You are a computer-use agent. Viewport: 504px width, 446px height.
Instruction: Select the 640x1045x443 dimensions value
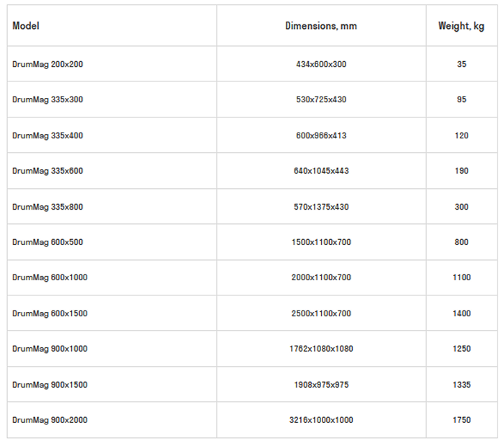tap(321, 171)
